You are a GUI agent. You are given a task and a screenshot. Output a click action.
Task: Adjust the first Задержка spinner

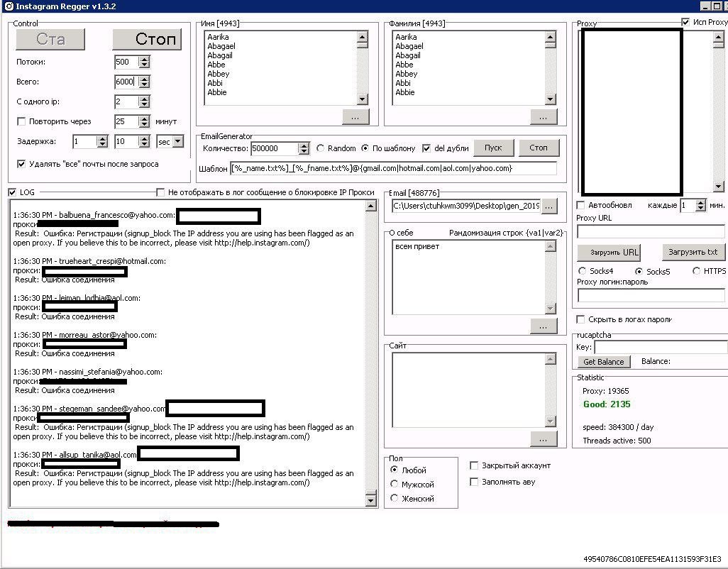pos(103,142)
